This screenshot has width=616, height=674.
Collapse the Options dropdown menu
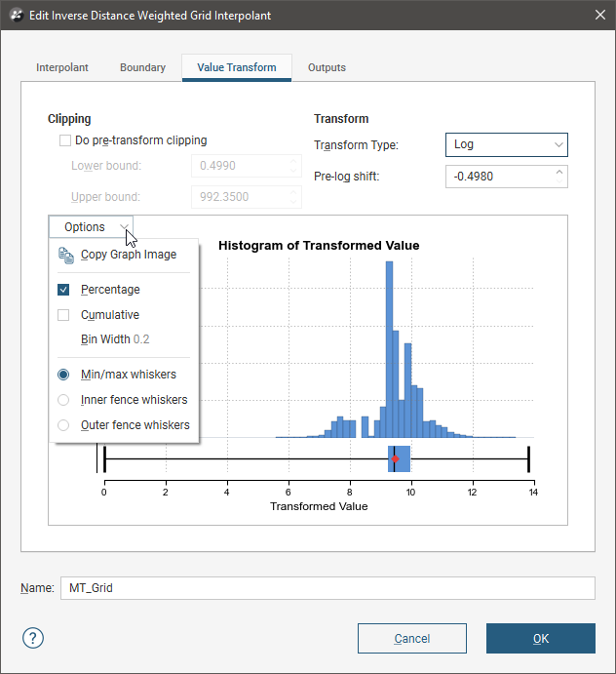tap(91, 227)
